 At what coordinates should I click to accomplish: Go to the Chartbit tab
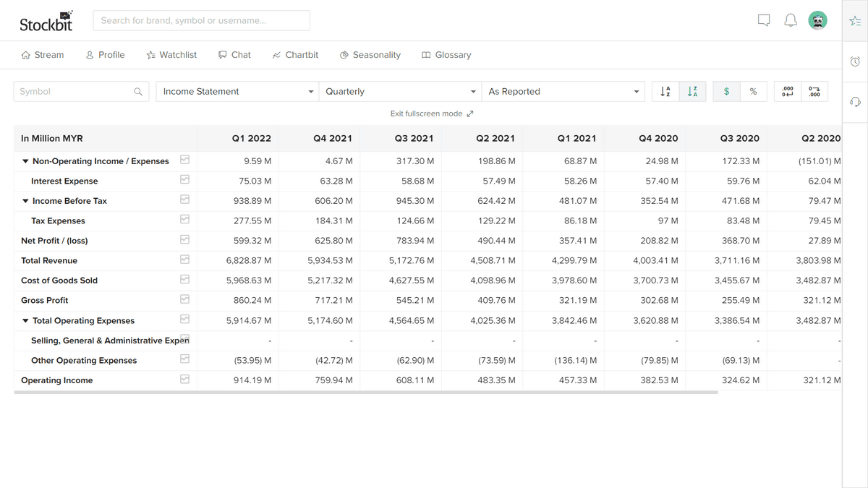[x=295, y=55]
